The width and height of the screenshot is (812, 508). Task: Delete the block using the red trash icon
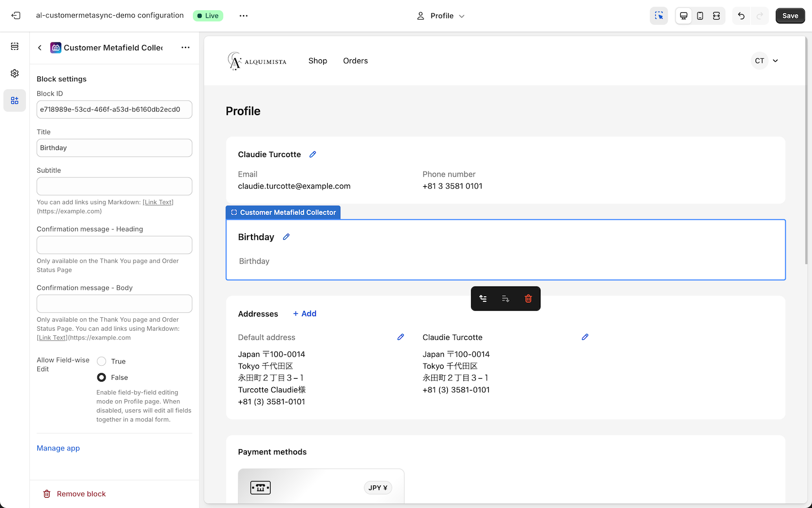(528, 298)
